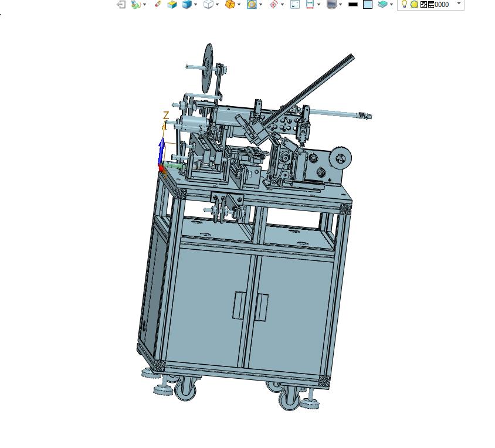Click the blue shaded cube icon
Image resolution: width=495 pixels, height=448 pixels.
187,5
